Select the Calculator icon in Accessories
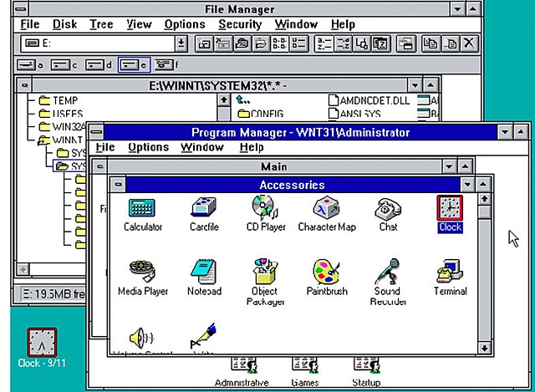Screen dimensions: 535x392 [142, 208]
